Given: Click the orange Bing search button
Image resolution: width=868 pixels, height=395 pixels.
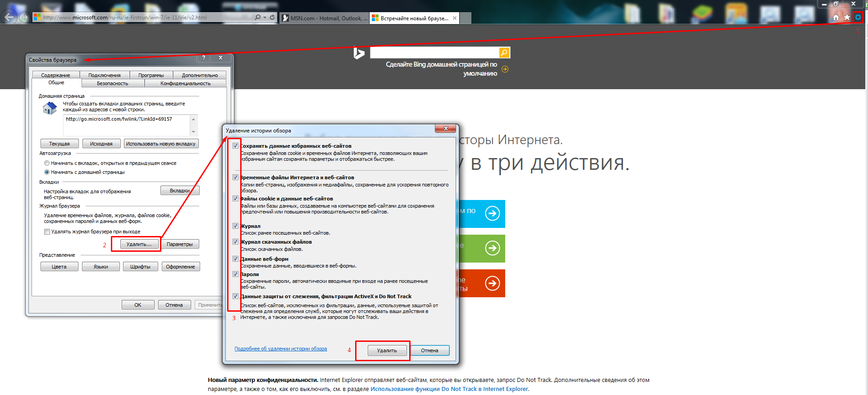Looking at the screenshot, I should 504,53.
